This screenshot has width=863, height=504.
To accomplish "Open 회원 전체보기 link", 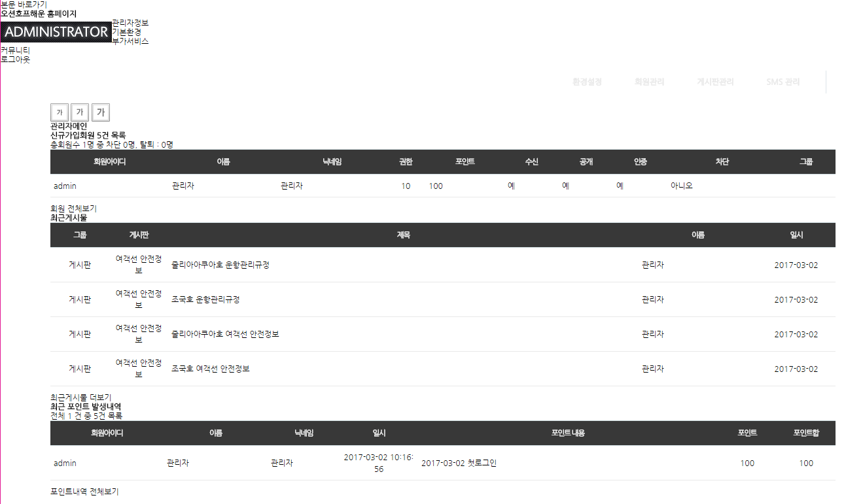I will pos(73,209).
